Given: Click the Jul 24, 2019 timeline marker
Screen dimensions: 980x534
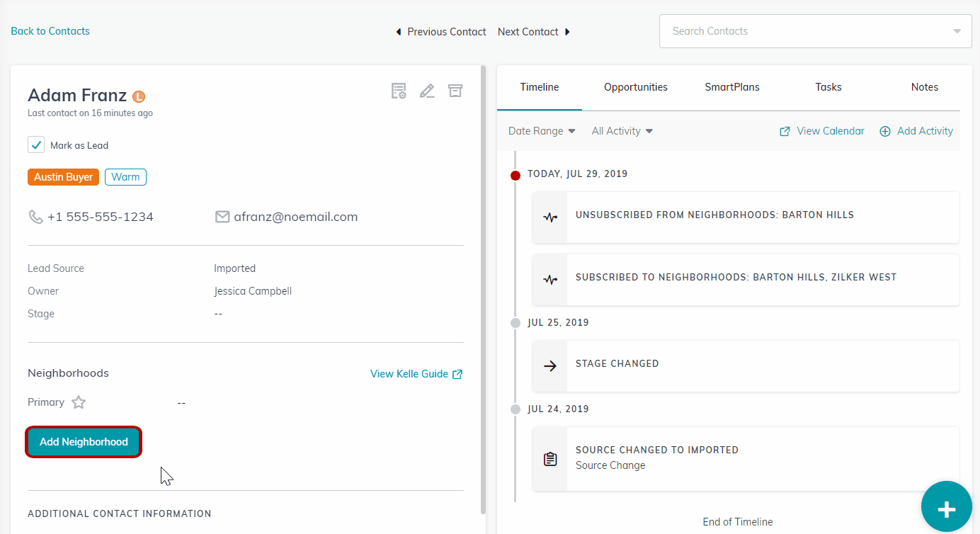Looking at the screenshot, I should pyautogui.click(x=515, y=409).
